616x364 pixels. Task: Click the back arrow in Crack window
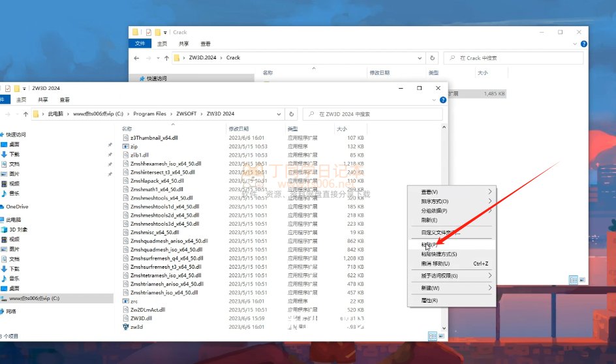136,58
